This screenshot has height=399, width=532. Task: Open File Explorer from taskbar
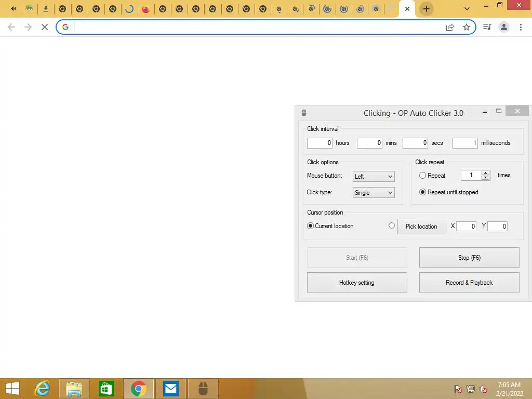click(x=74, y=389)
